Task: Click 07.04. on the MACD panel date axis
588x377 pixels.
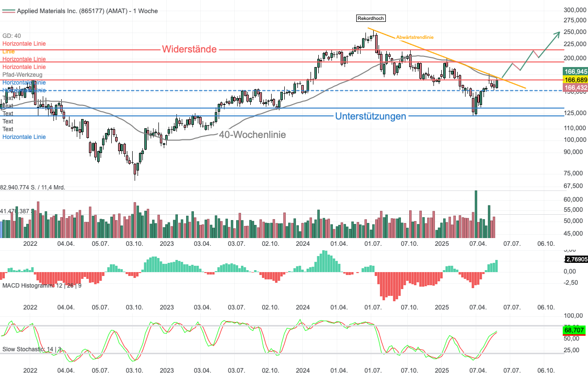Action: click(478, 308)
